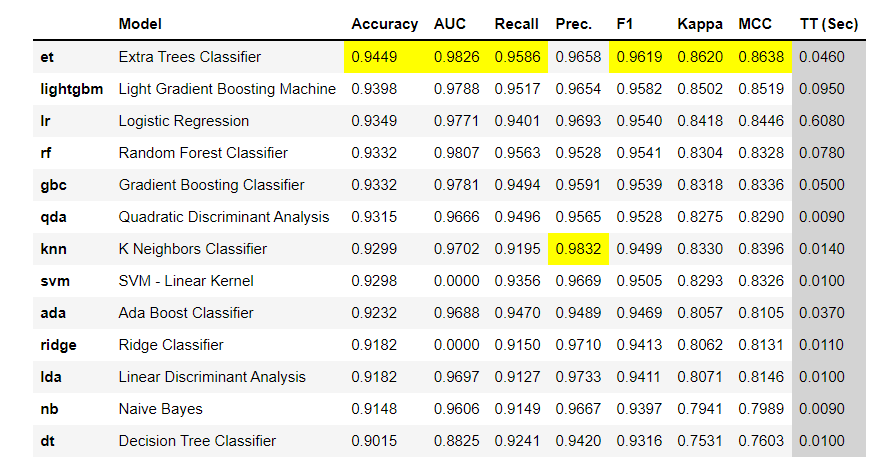
Task: Click the highlighted 0.8638 MCC cell
Action: tap(759, 57)
